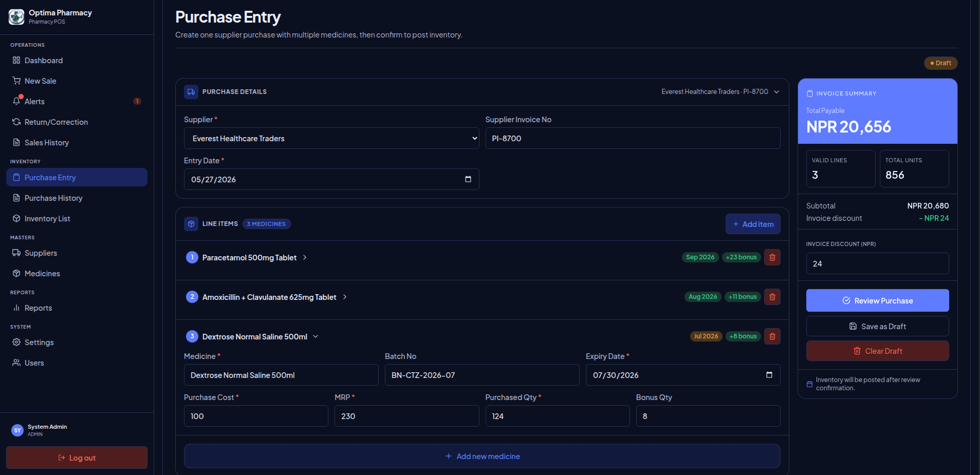Edit the MRP field

coord(407,416)
